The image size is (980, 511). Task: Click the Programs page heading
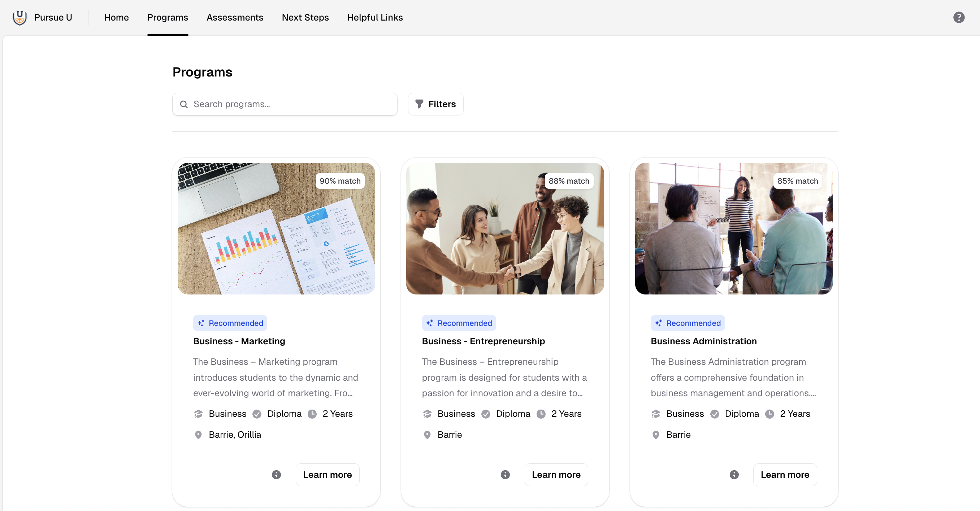(x=202, y=72)
